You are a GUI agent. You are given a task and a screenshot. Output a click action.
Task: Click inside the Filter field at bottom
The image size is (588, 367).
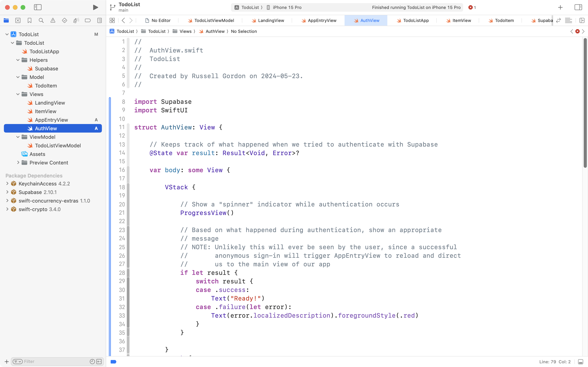49,361
